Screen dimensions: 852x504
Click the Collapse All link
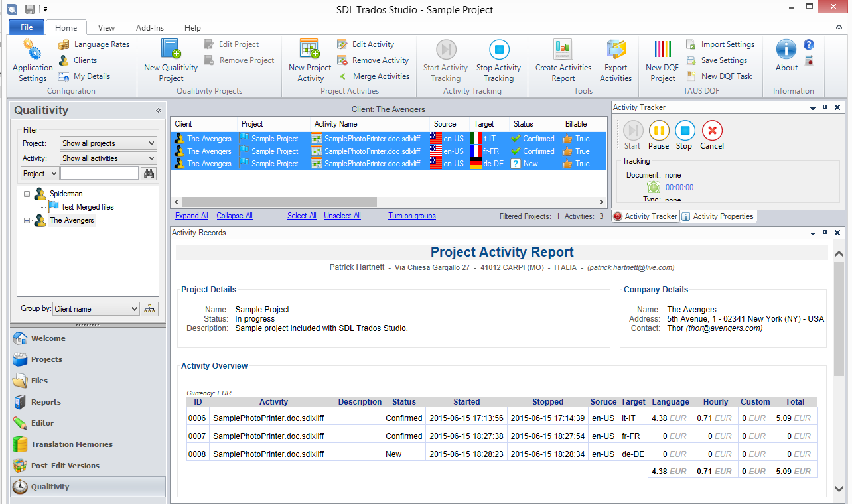click(x=234, y=216)
